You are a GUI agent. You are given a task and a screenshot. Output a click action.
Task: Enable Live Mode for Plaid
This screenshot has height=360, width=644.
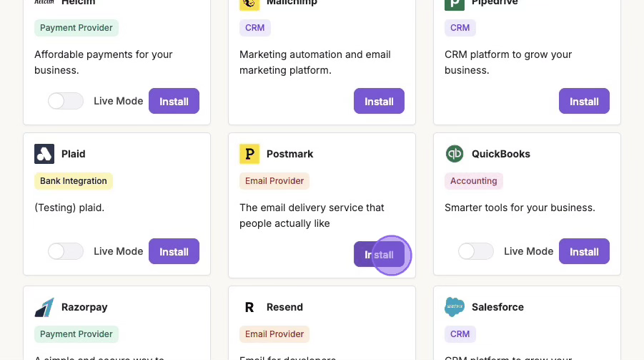tap(66, 251)
